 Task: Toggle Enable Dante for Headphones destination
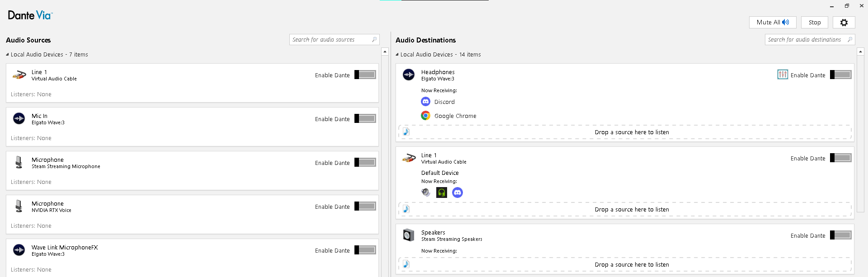(x=841, y=75)
